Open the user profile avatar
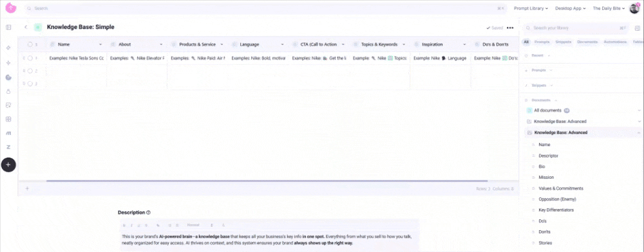 point(634,8)
